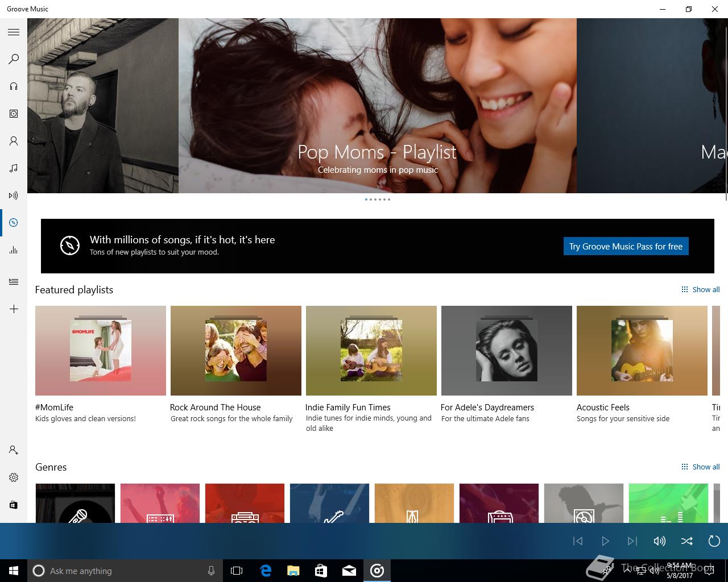
Task: Open the Mail app on taskbar
Action: [x=349, y=571]
